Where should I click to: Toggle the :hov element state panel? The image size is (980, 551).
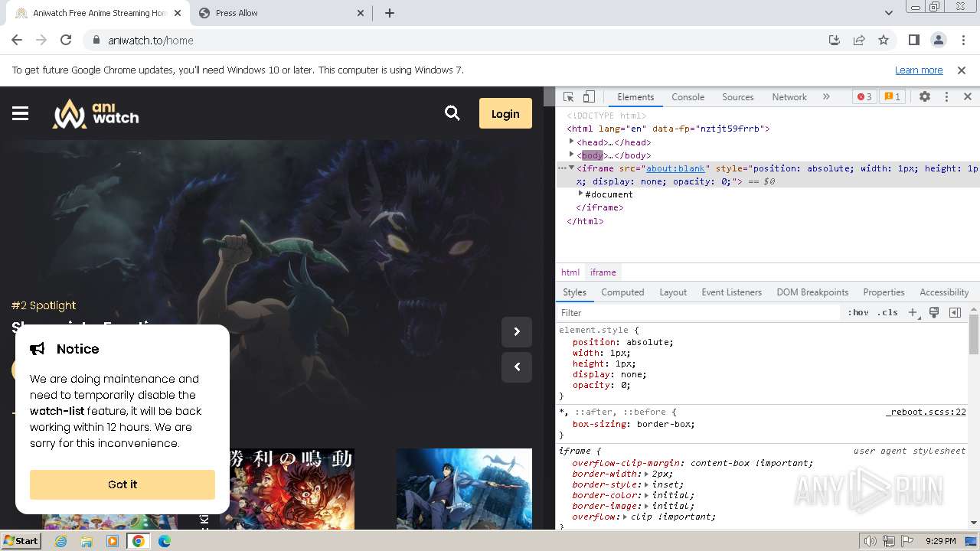[858, 312]
